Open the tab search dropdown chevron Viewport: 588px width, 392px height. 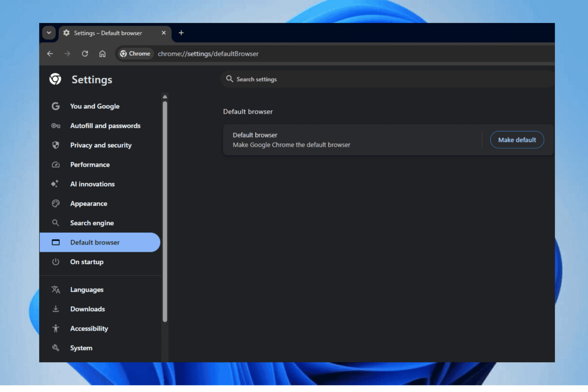coord(49,33)
